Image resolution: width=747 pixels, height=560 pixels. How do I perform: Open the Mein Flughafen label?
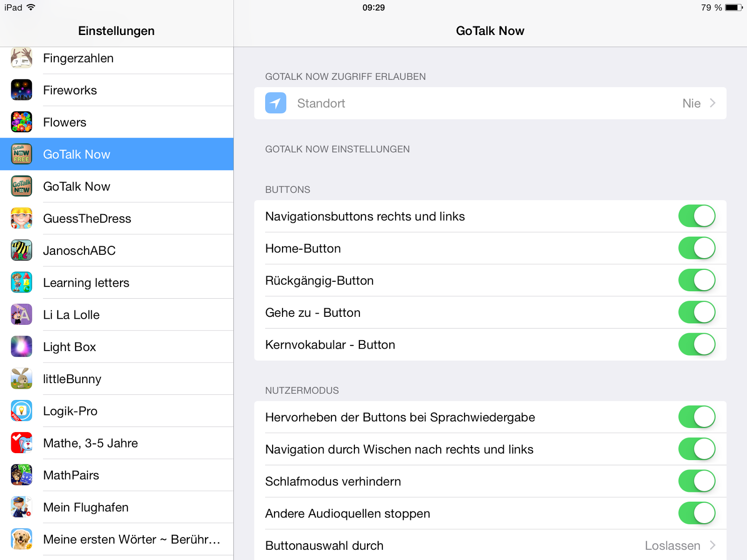point(86,507)
